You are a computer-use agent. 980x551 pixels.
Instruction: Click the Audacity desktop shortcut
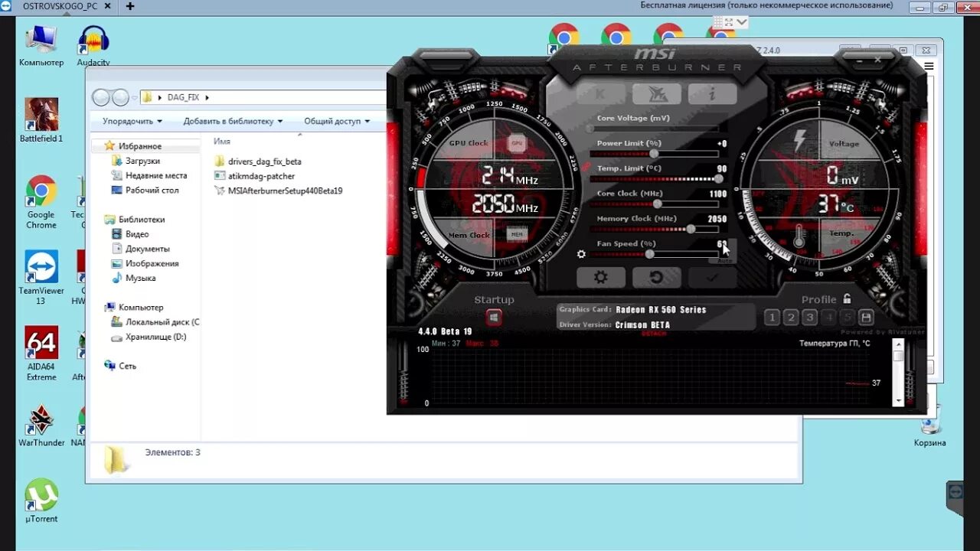point(93,46)
